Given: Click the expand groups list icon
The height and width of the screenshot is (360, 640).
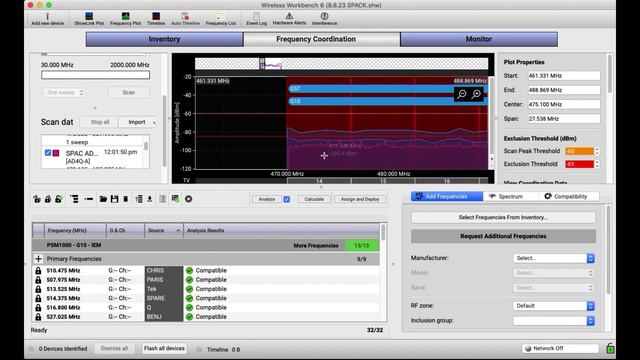Looking at the screenshot, I should pos(74,199).
